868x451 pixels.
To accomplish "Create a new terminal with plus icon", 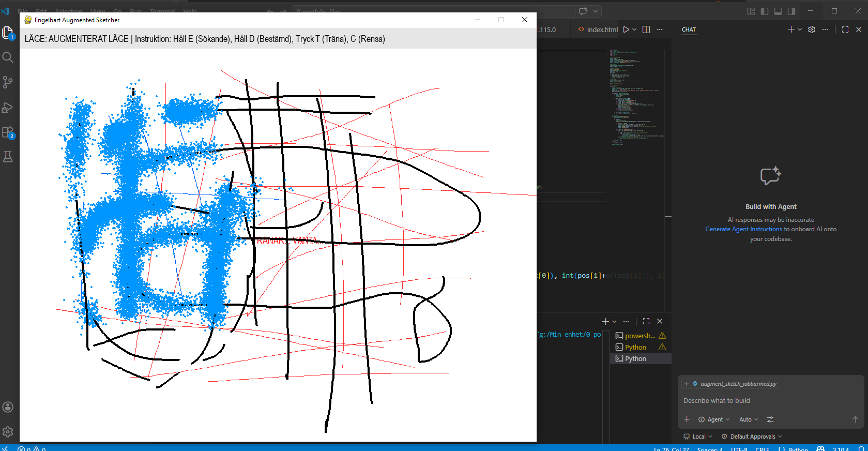I will click(x=605, y=321).
